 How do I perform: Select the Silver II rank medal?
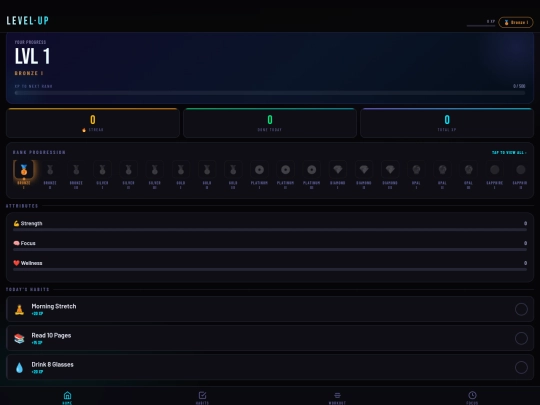128,169
